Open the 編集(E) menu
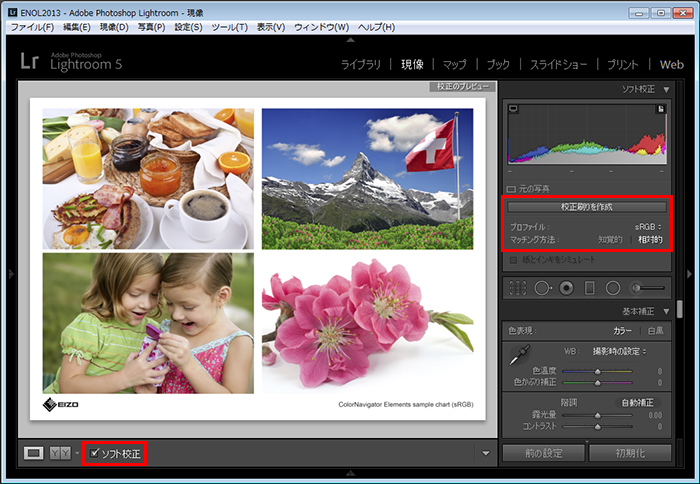 (77, 27)
